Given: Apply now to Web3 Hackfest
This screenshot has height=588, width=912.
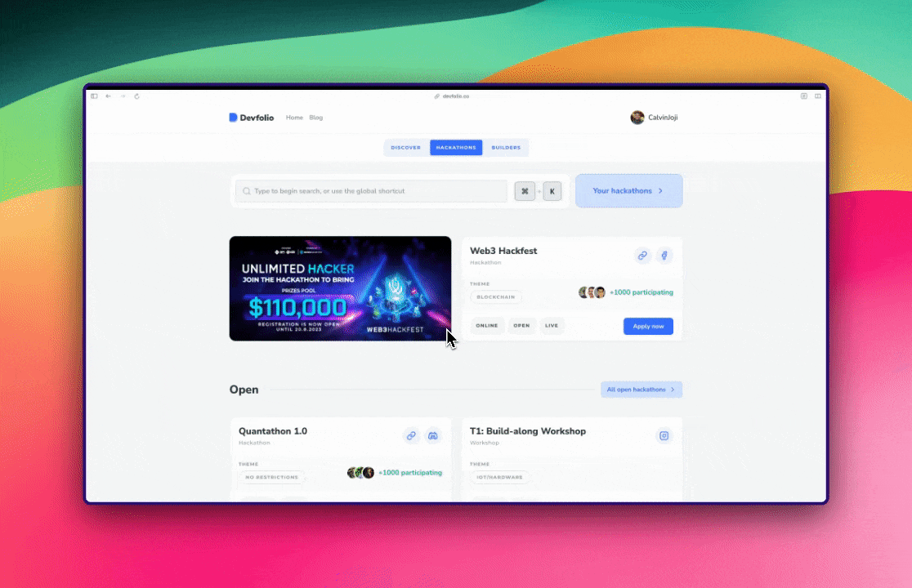Looking at the screenshot, I should [649, 326].
